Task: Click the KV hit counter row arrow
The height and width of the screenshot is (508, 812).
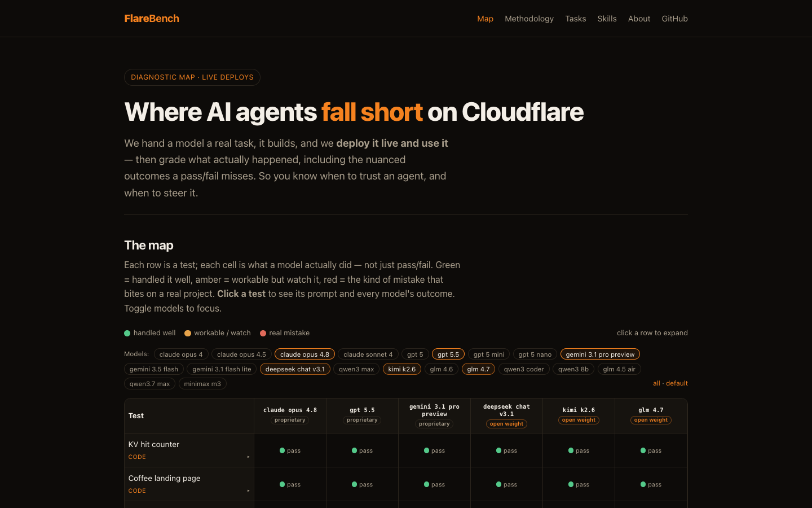Action: (x=248, y=457)
